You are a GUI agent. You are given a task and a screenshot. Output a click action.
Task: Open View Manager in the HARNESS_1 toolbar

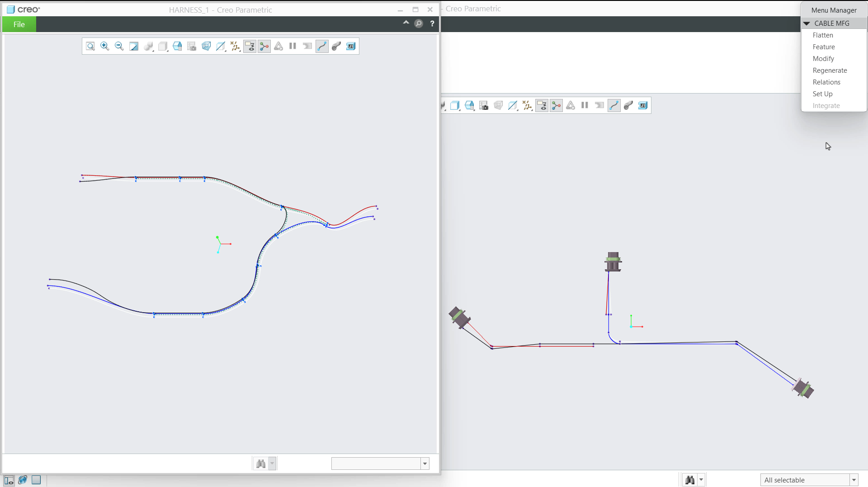click(x=192, y=46)
